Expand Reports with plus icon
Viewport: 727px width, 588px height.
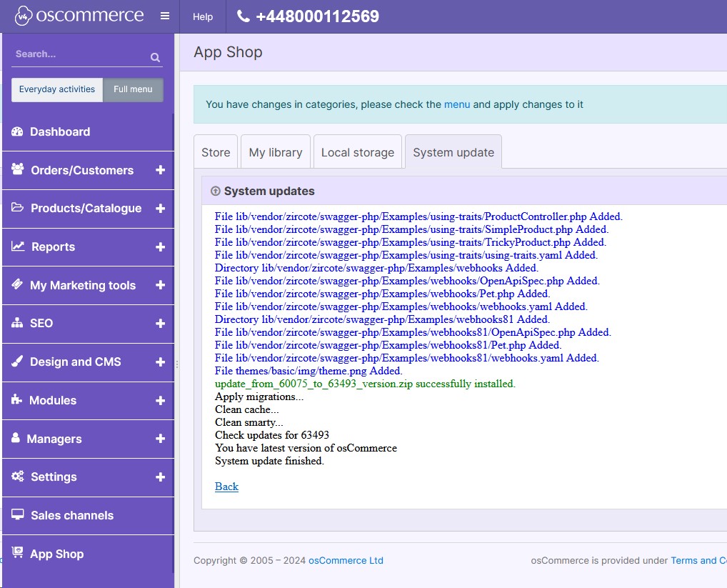[x=161, y=247]
